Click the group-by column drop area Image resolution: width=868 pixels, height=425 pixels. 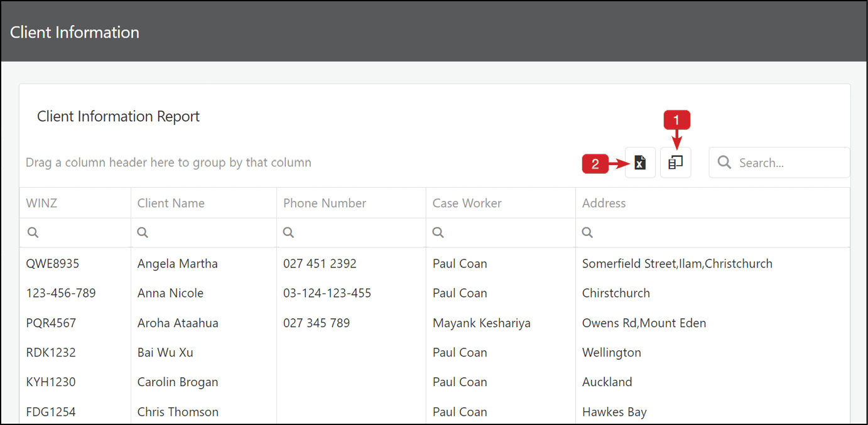tap(168, 162)
